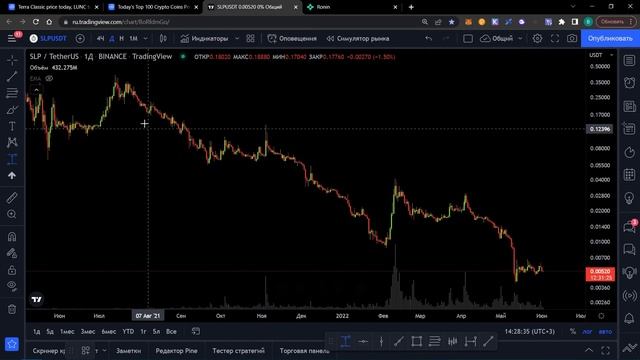Open the indicator templates grid
This screenshot has width=640, height=360.
pyautogui.click(x=251, y=38)
